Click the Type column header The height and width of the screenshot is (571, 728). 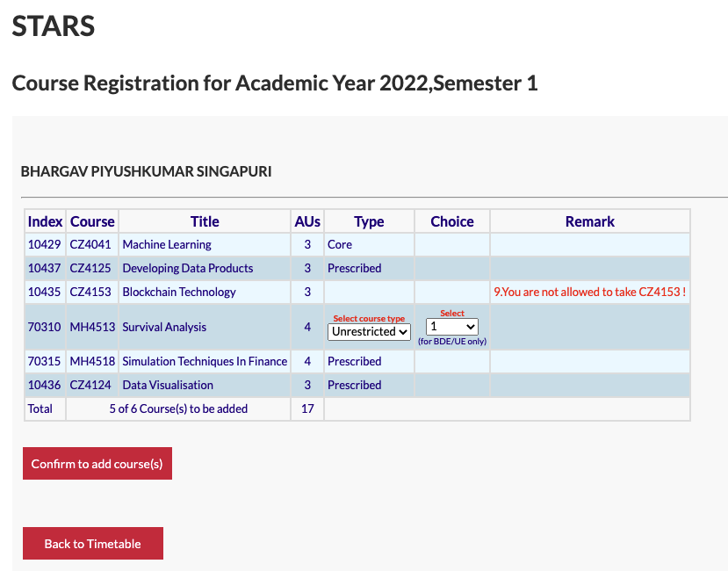point(369,221)
